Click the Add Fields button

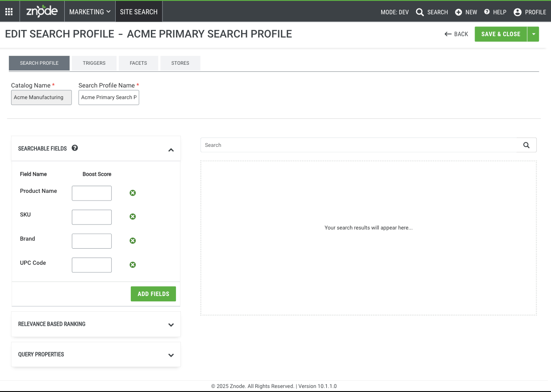153,294
